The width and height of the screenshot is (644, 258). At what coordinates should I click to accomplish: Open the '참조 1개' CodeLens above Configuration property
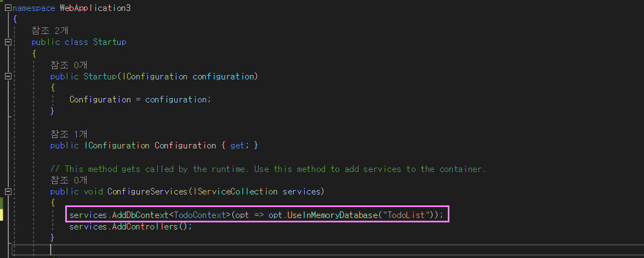[x=68, y=134]
